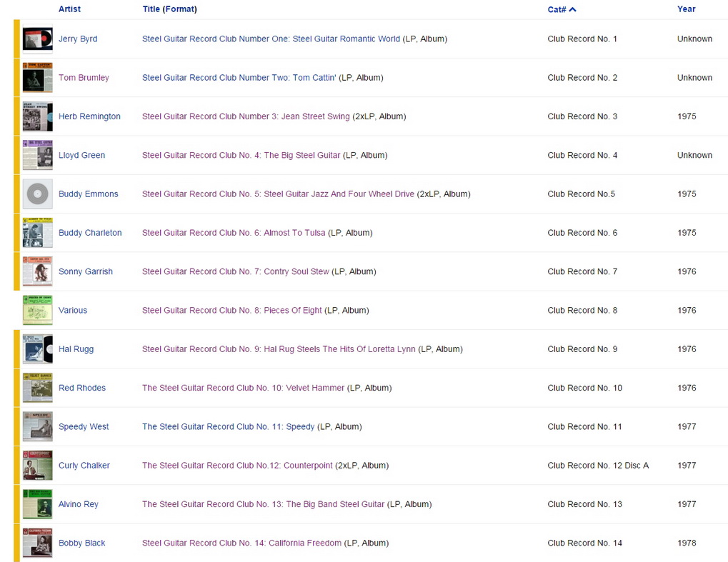728x562 pixels.
Task: Open Almost To Tulsa release link
Action: pyautogui.click(x=234, y=233)
